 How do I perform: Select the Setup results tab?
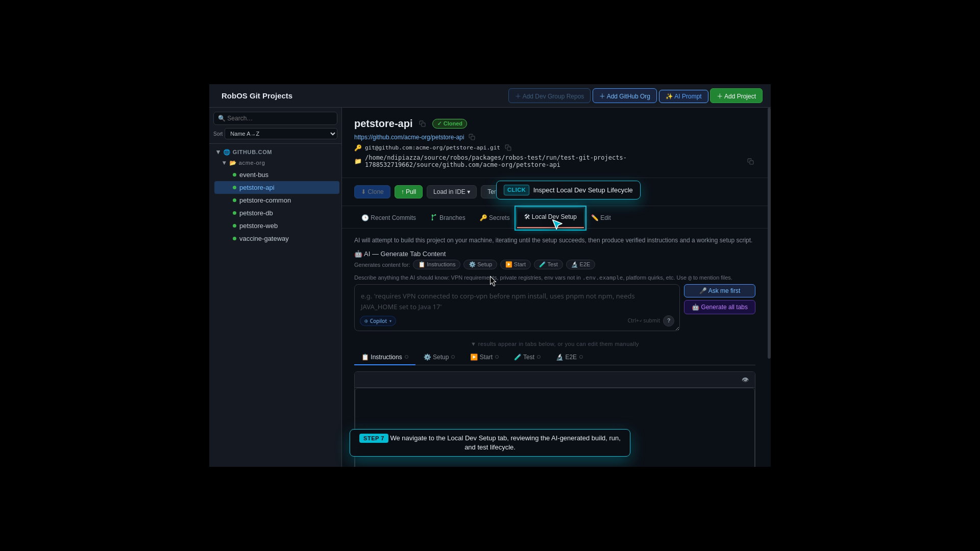point(439,357)
